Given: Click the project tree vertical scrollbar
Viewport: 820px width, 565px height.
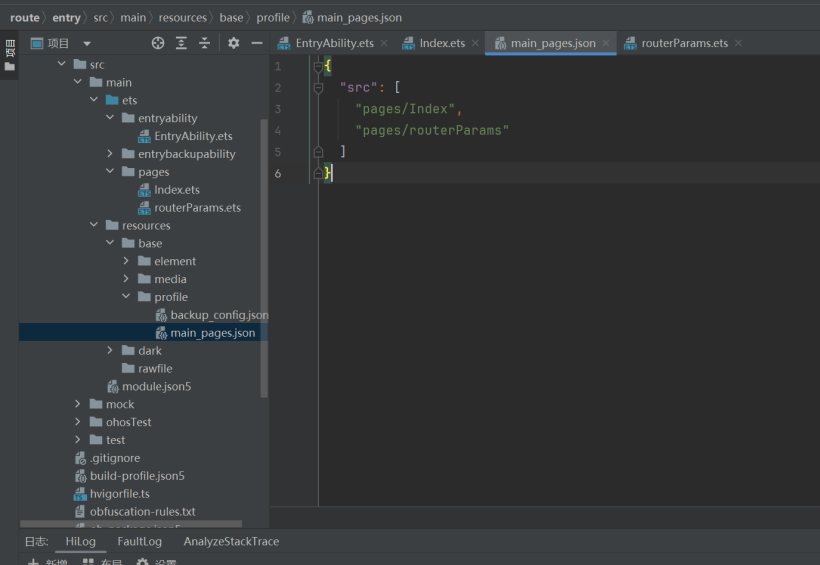Looking at the screenshot, I should click(x=264, y=258).
